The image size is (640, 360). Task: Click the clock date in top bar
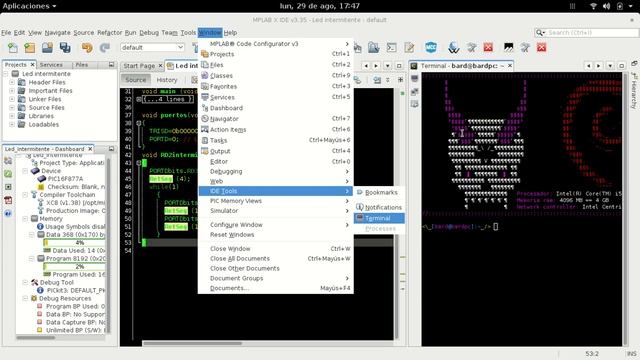point(320,6)
